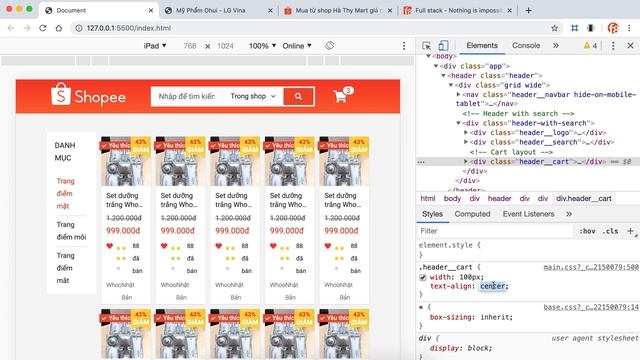This screenshot has width=640, height=360.
Task: Toggle the .cls class editor
Action: click(610, 231)
